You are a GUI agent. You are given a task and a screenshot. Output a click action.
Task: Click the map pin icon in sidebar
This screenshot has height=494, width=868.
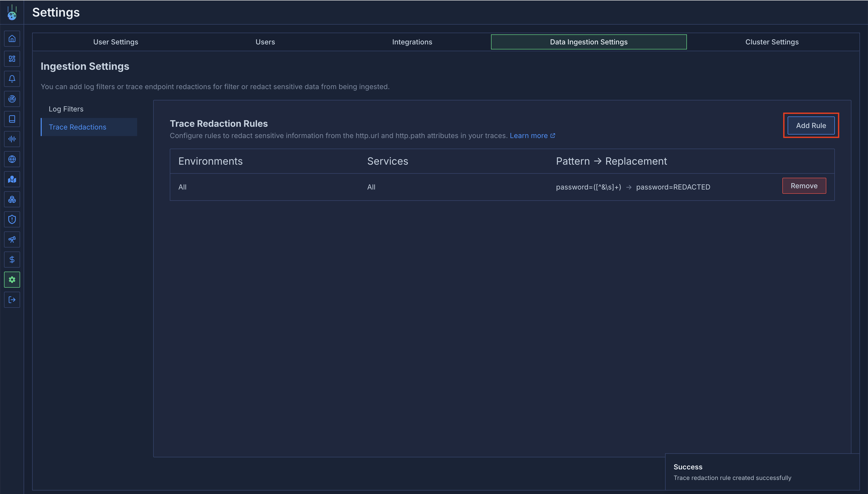click(x=12, y=179)
